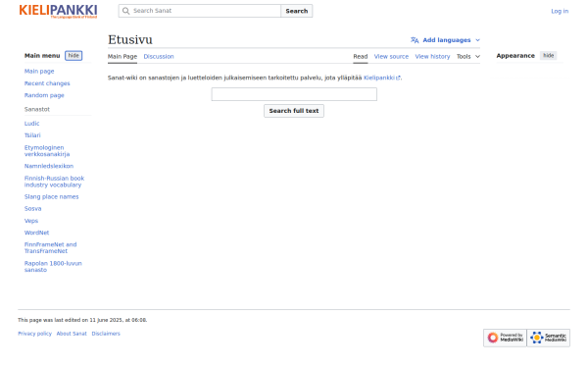Click the magnifier icon in search box

(126, 11)
